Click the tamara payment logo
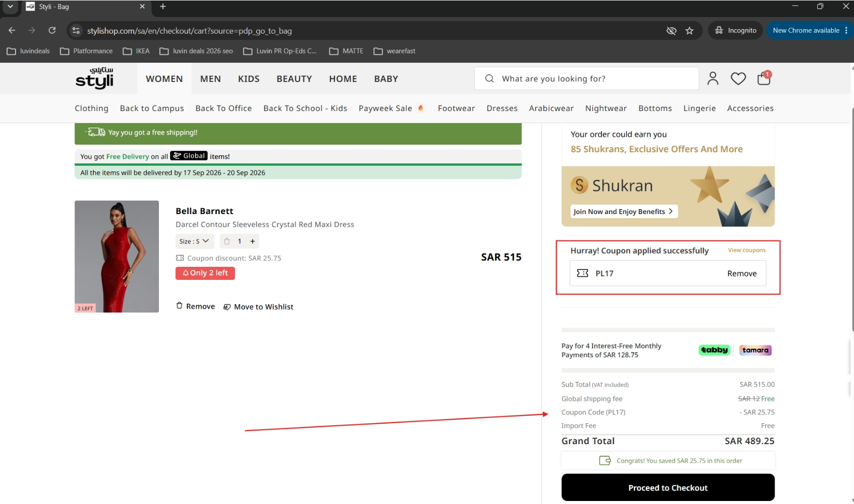This screenshot has height=504, width=854. 755,350
